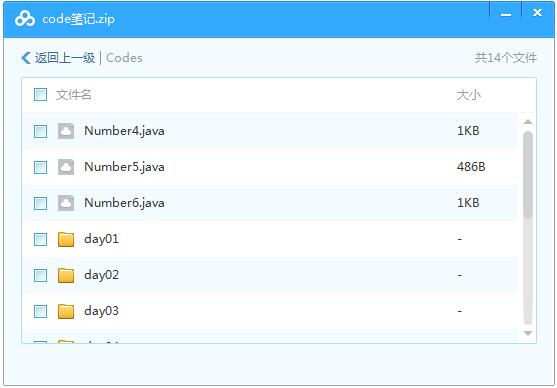Viewport: 557px width, 388px height.
Task: Click the 大小 column header
Action: pyautogui.click(x=469, y=95)
